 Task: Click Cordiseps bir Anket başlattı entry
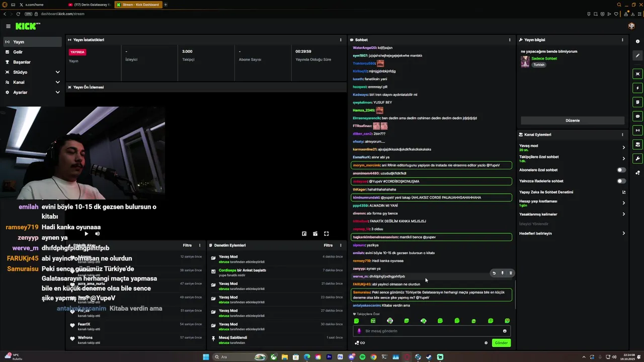[277, 273]
